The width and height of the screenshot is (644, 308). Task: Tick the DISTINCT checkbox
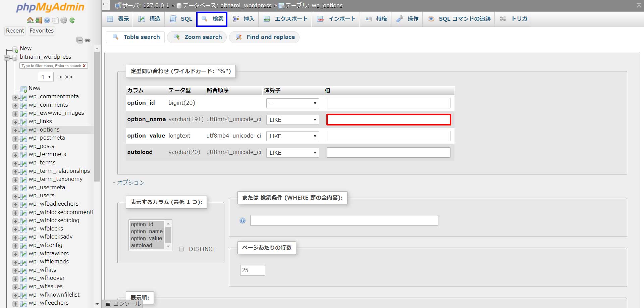pos(181,249)
